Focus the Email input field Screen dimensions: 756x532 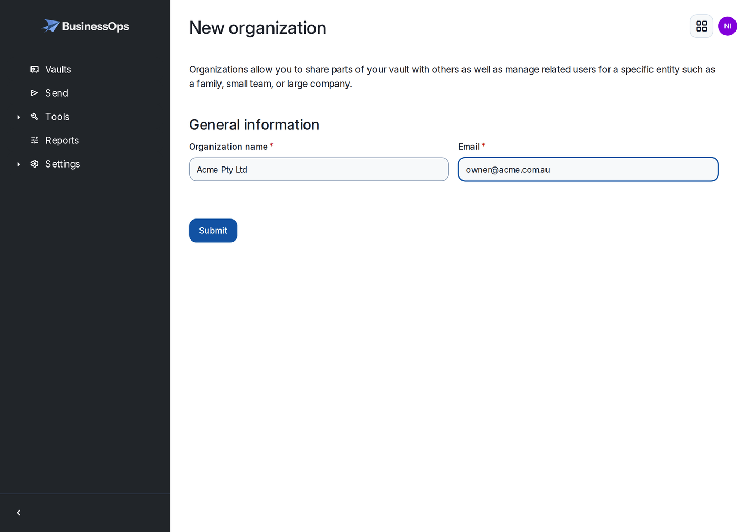(x=588, y=169)
